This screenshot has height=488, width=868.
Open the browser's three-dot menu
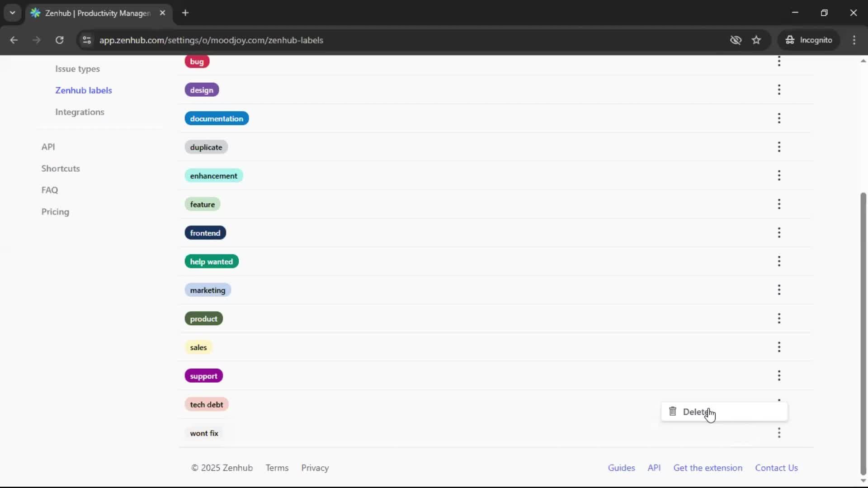coord(854,40)
